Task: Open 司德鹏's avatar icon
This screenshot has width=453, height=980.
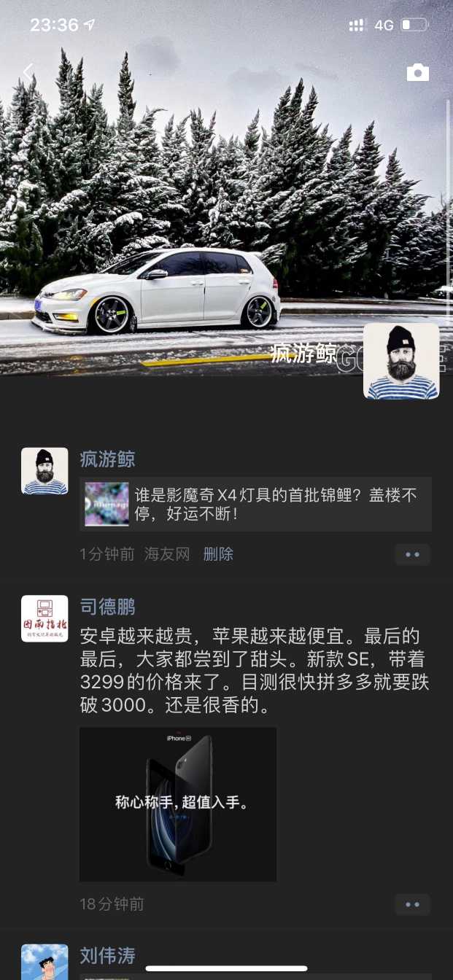Action: [44, 618]
